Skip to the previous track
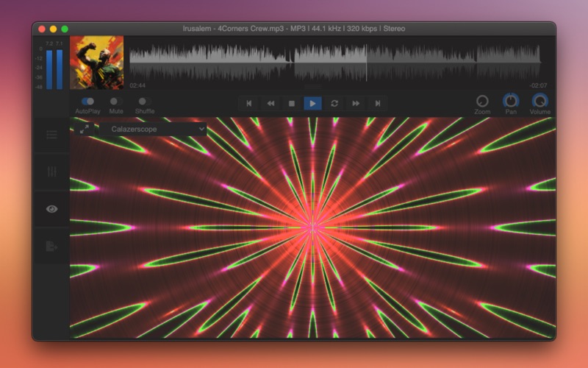This screenshot has width=588, height=368. (249, 103)
